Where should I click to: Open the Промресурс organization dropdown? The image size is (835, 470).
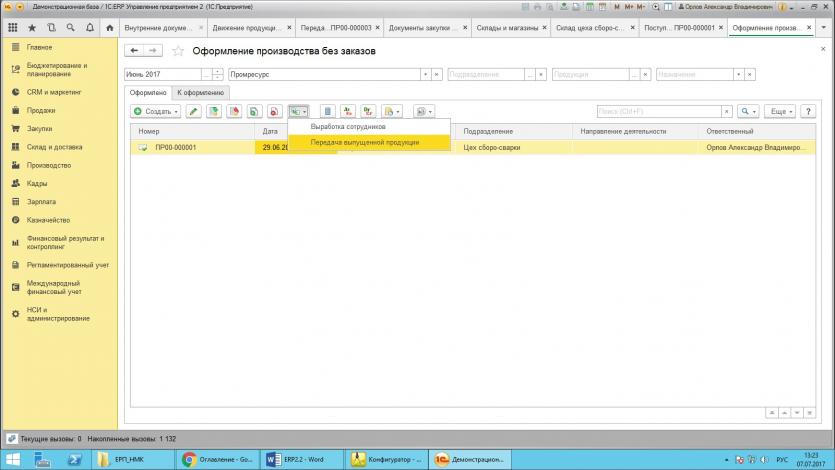pos(425,74)
